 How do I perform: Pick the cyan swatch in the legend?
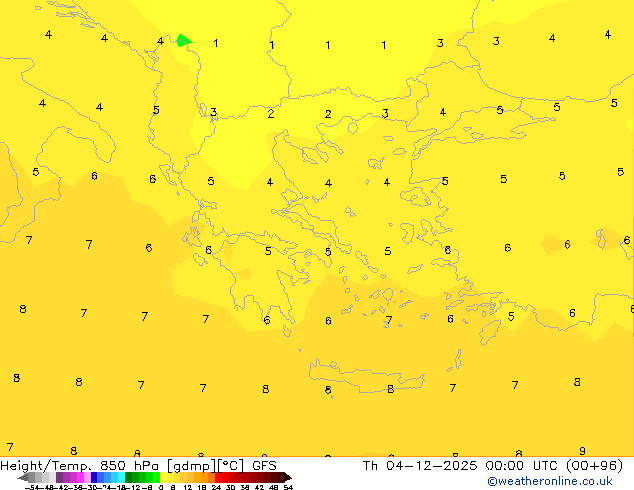(x=121, y=477)
